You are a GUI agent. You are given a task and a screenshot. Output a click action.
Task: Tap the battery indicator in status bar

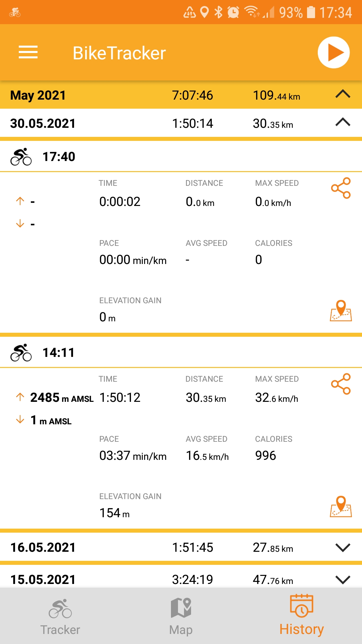(311, 12)
